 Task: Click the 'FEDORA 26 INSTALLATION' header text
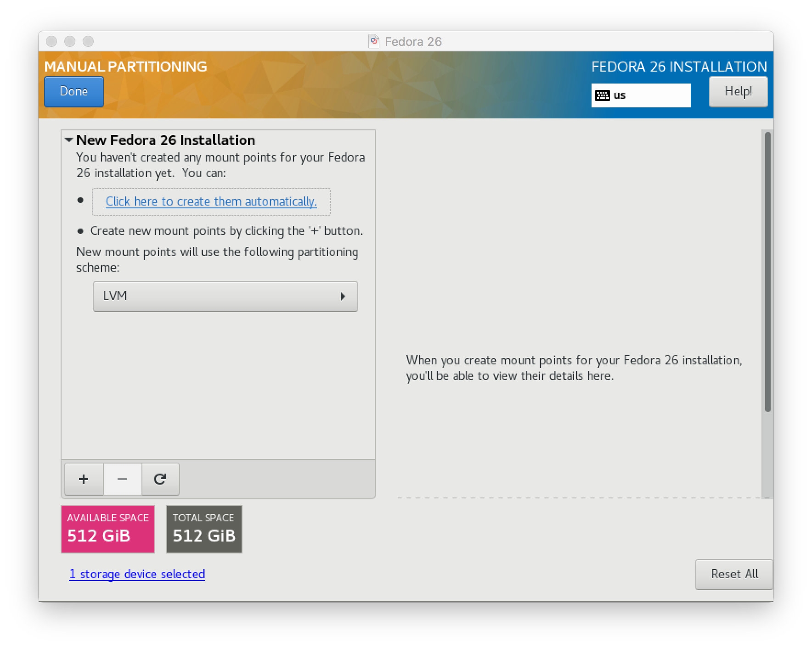click(x=679, y=67)
